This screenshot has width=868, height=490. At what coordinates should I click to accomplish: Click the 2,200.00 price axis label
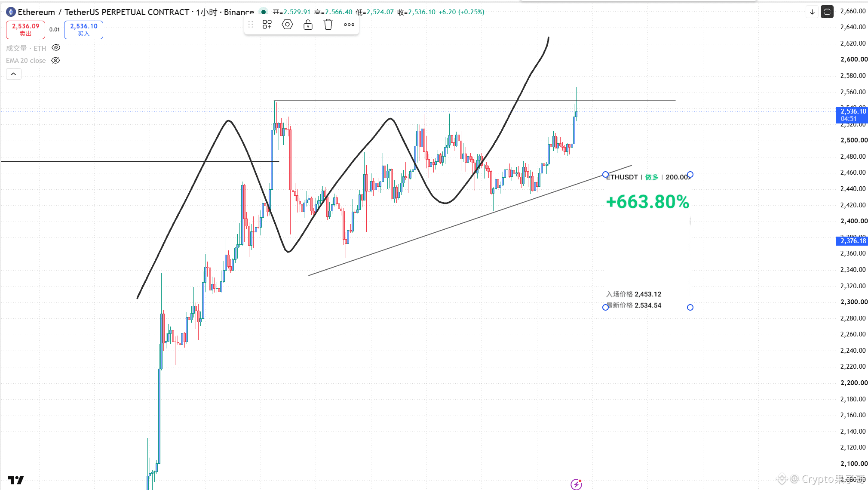pyautogui.click(x=854, y=383)
